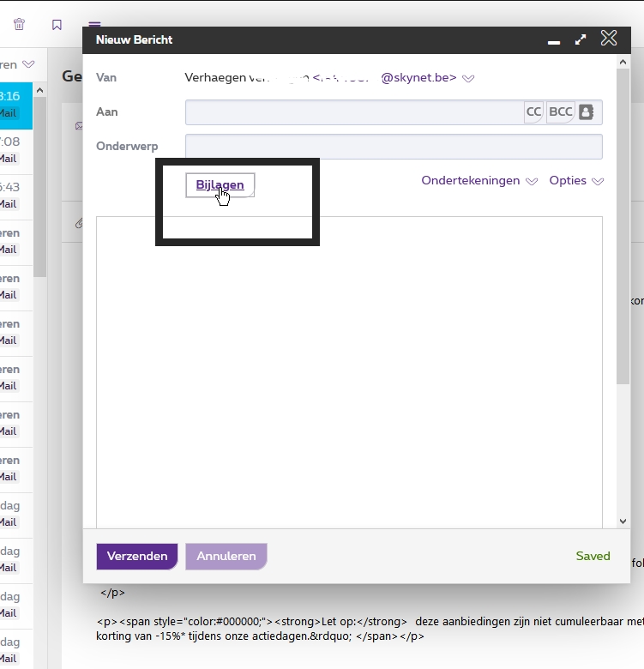Close the Nieuw Bericht dialog
The image size is (644, 669).
[x=609, y=39]
